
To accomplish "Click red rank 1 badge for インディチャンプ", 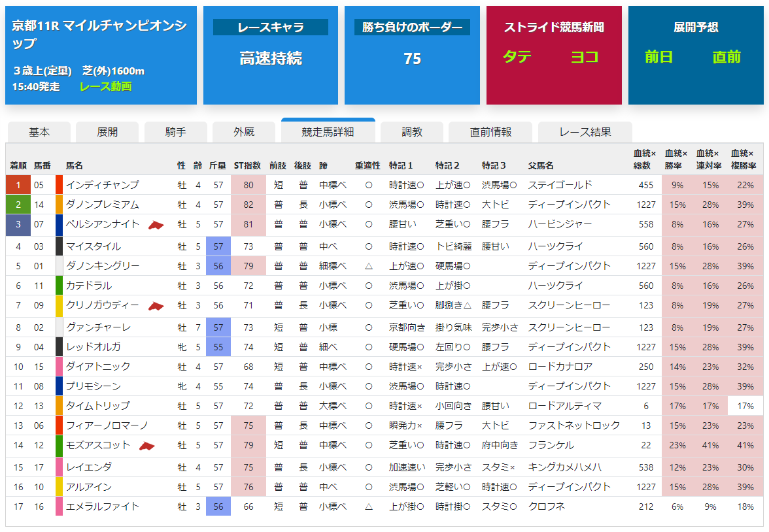I will tap(18, 185).
